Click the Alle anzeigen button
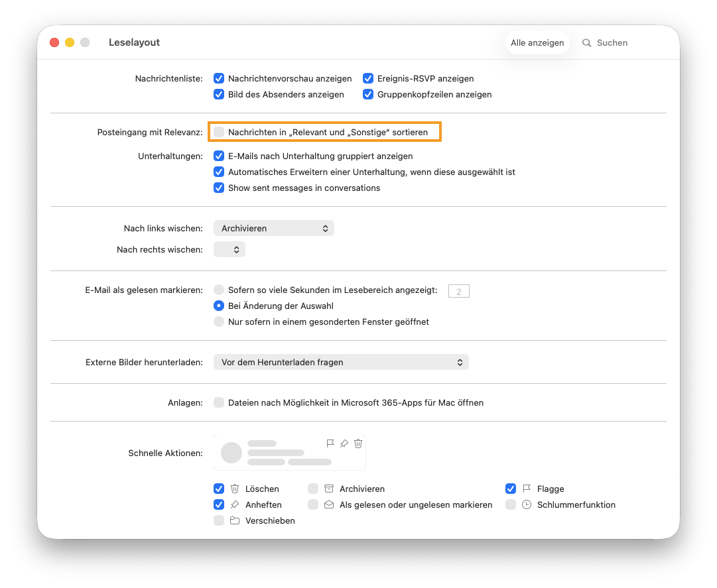717x588 pixels. point(537,43)
